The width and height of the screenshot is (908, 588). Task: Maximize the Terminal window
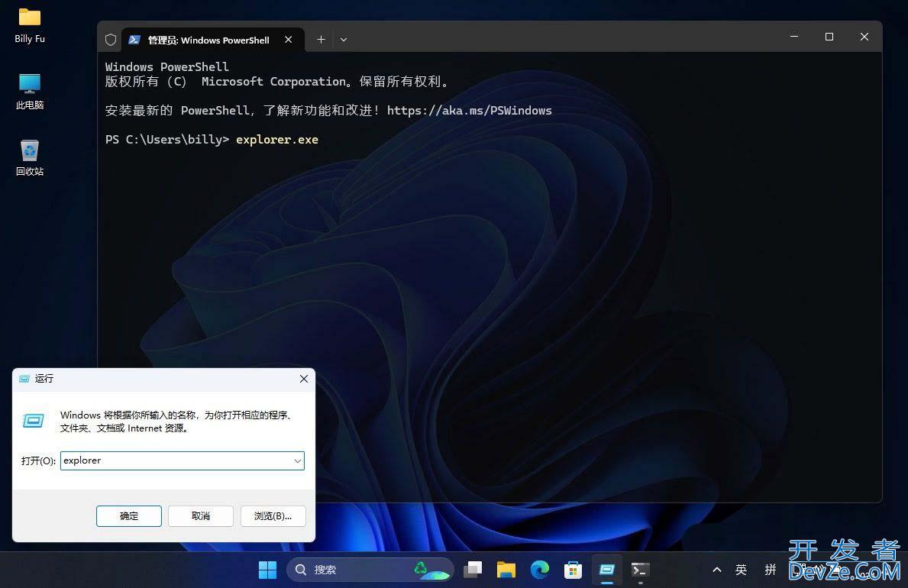pyautogui.click(x=829, y=37)
